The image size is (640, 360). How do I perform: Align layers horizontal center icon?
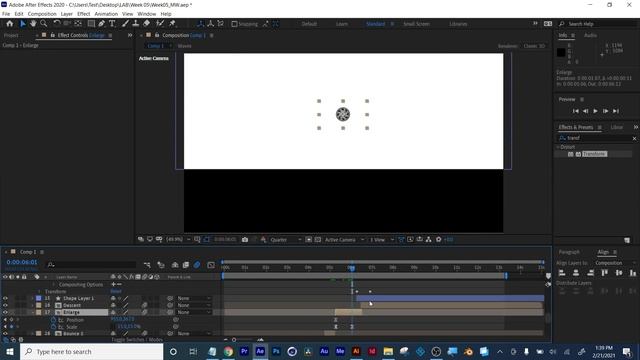pos(576,273)
